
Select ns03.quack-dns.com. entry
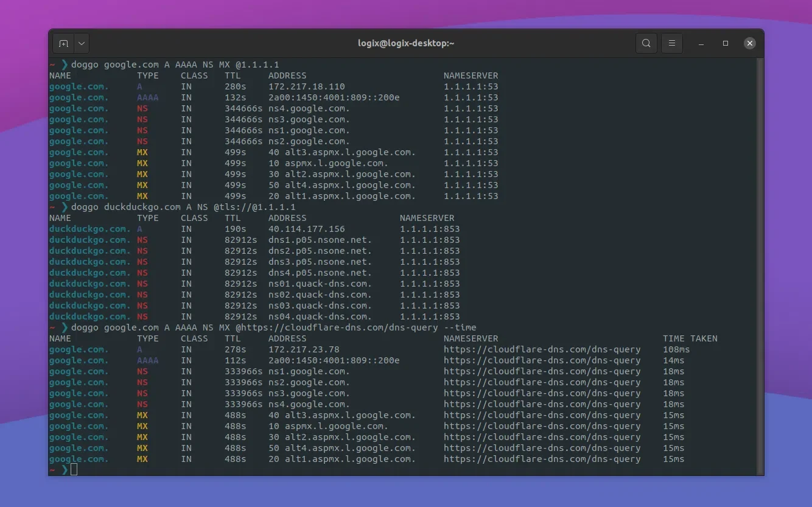pyautogui.click(x=320, y=306)
